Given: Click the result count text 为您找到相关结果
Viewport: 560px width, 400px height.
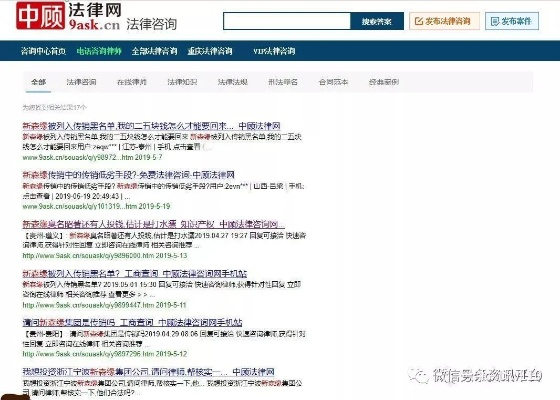Looking at the screenshot, I should [54, 107].
